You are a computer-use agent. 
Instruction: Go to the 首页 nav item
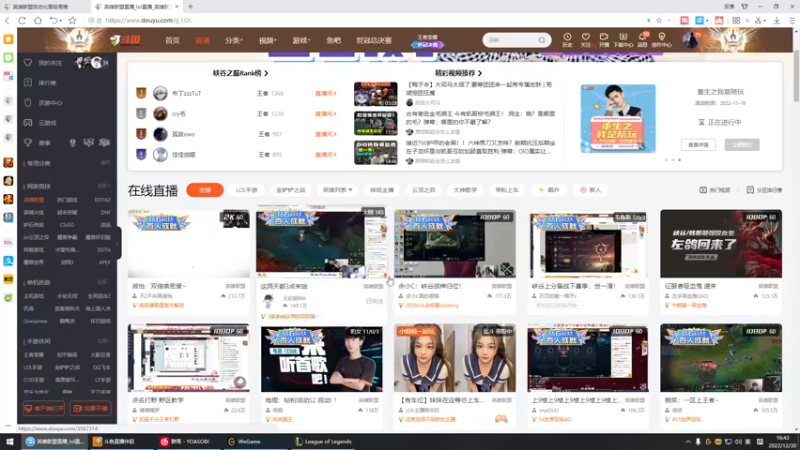(x=172, y=40)
